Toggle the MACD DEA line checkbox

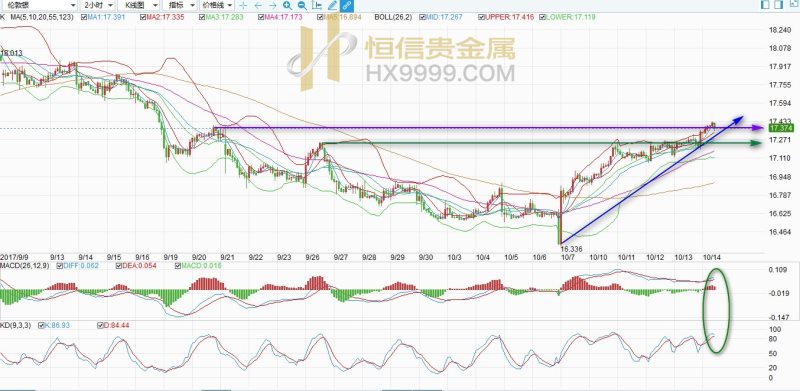point(119,266)
